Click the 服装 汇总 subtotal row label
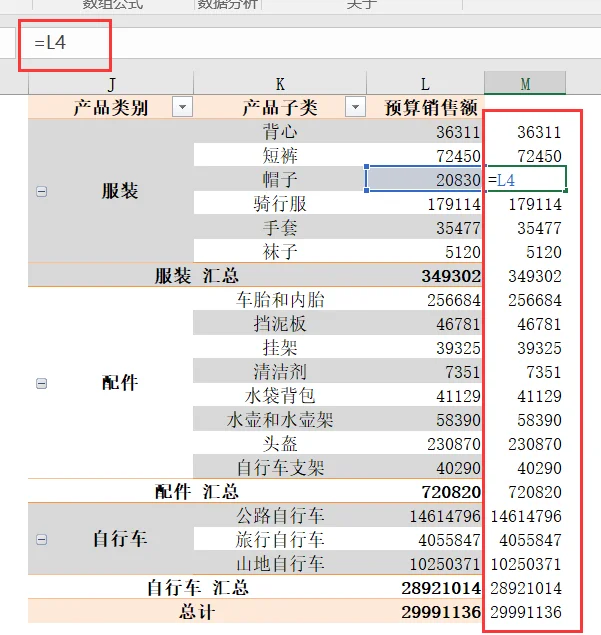 click(x=197, y=276)
